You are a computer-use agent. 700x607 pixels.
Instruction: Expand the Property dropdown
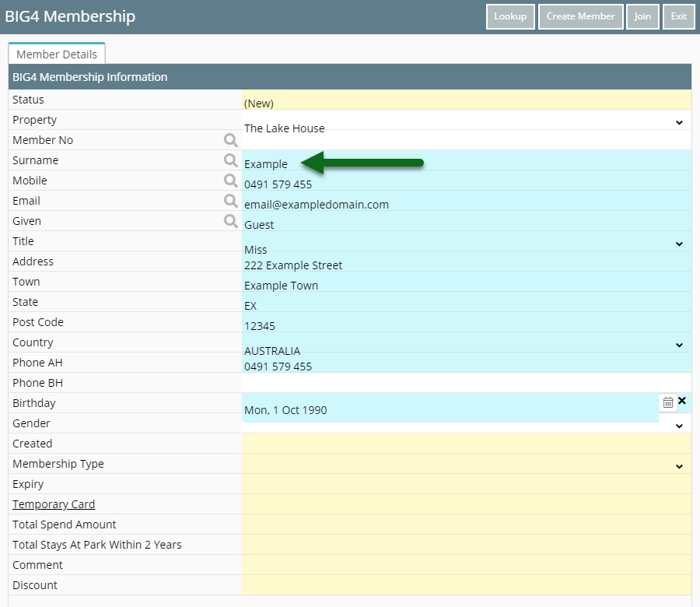[x=679, y=122]
